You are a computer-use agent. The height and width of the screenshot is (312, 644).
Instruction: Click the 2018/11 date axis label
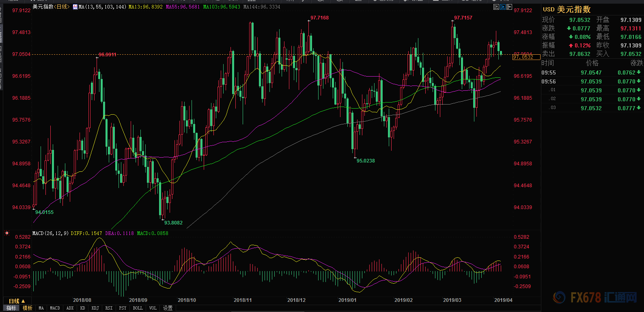point(243,300)
